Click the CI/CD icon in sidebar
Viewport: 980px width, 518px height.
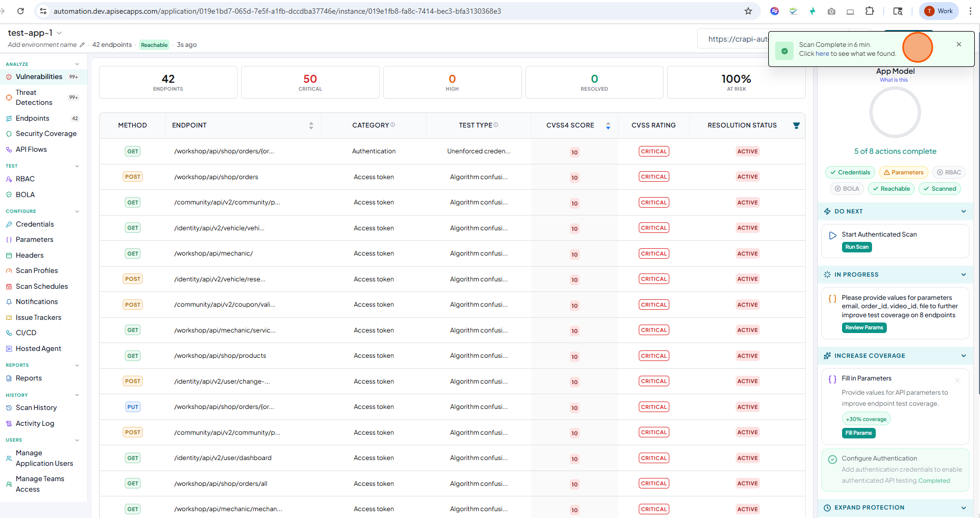[9, 333]
